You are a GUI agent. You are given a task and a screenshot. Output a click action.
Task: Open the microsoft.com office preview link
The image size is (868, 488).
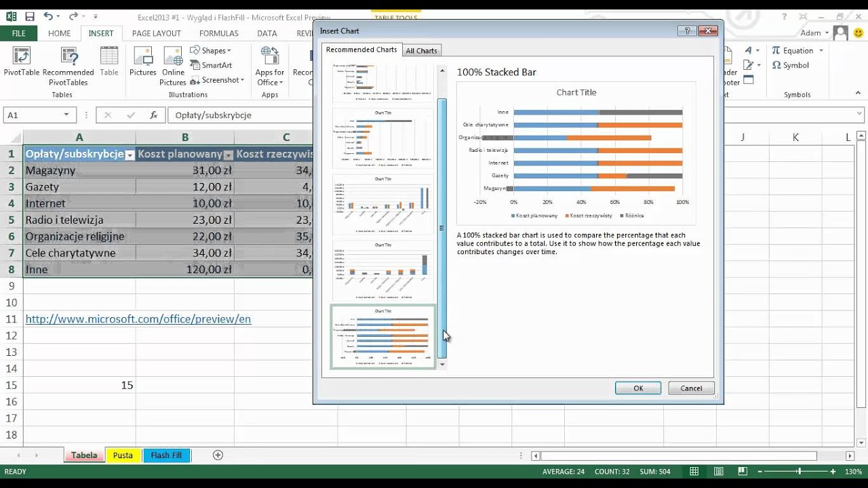coord(138,319)
